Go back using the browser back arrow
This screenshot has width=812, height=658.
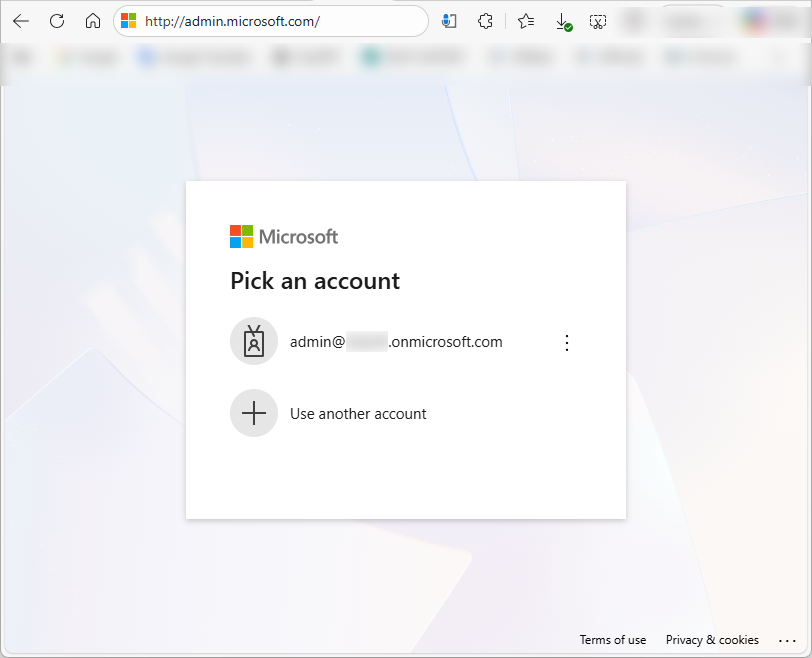(21, 21)
